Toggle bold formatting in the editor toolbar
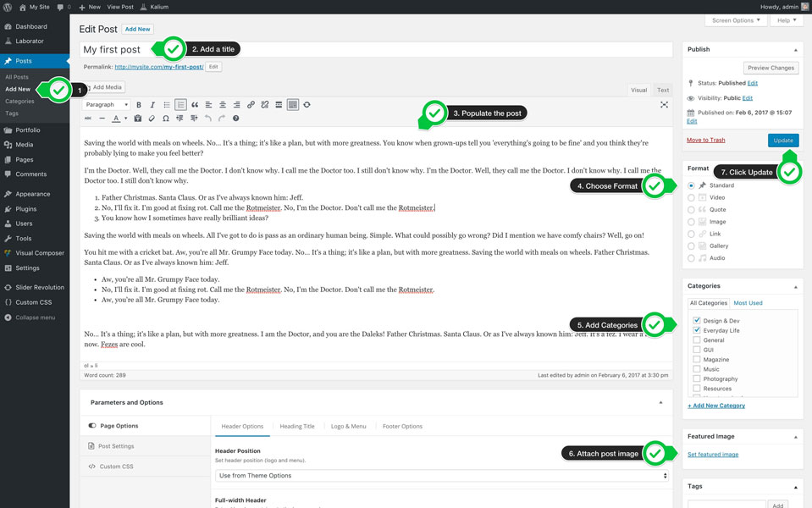The width and height of the screenshot is (812, 508). 138,104
